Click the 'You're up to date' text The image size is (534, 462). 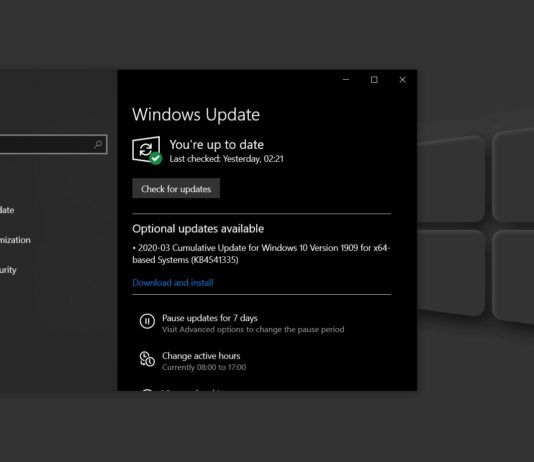[x=217, y=145]
